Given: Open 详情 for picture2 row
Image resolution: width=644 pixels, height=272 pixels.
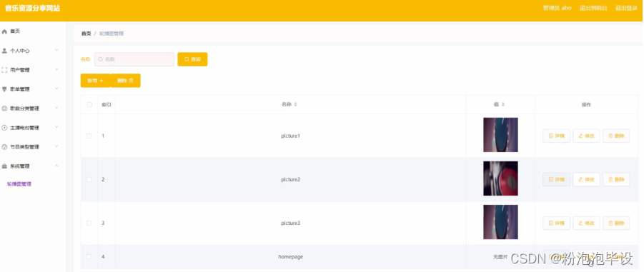Looking at the screenshot, I should coord(556,179).
